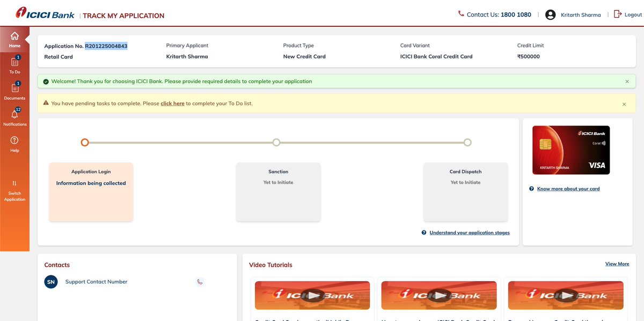Click the Kritarth Sharma username in header
Viewport: 644px width, 321px height.
(x=581, y=15)
